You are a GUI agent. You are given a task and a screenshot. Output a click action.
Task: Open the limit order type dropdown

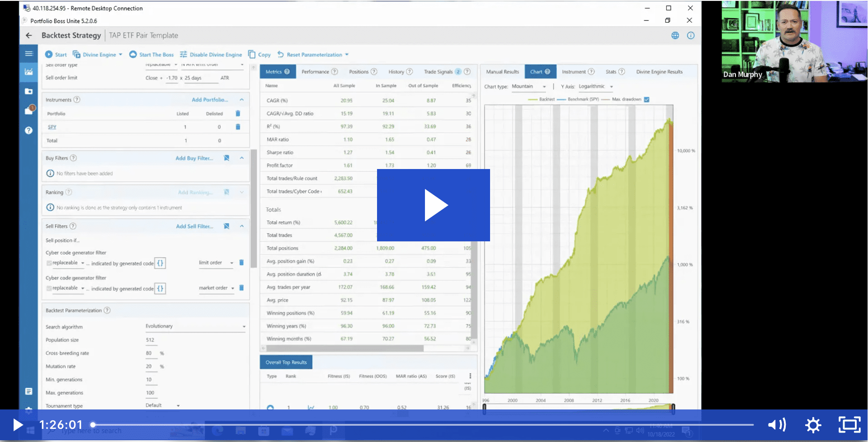click(216, 263)
